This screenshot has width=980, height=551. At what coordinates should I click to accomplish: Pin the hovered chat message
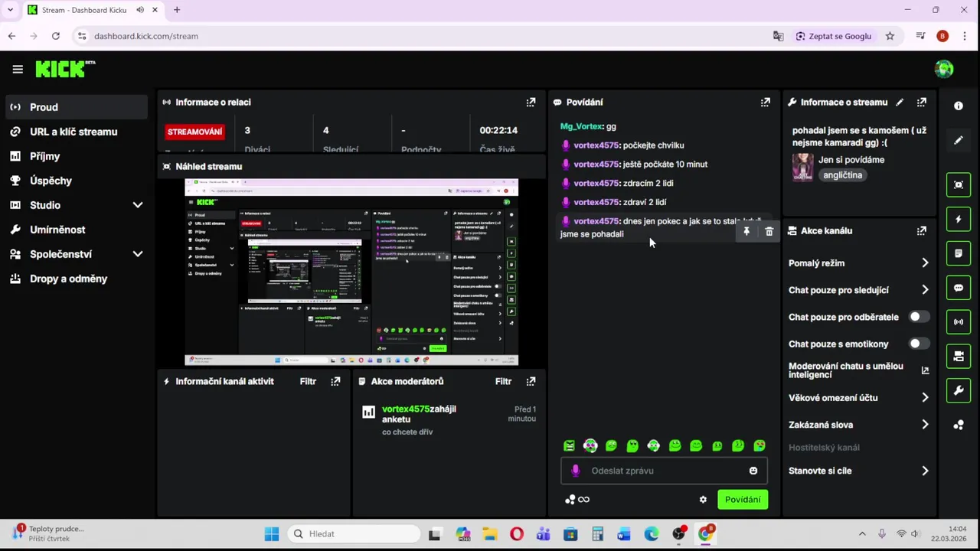[x=746, y=231]
